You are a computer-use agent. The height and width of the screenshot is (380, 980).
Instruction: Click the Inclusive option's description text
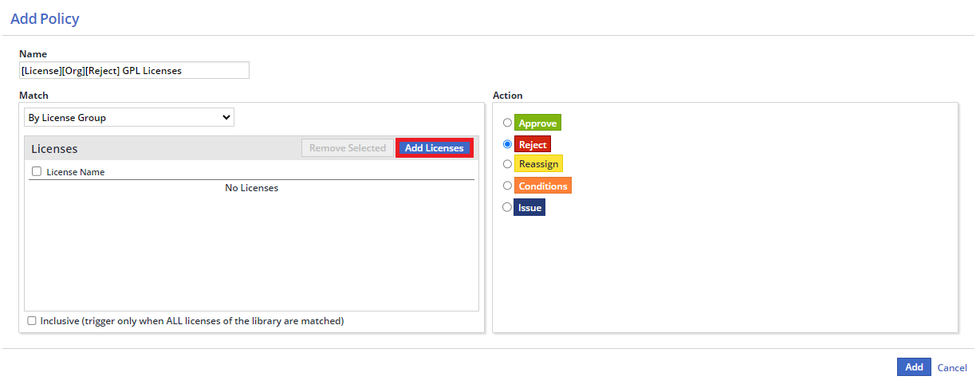(x=191, y=321)
